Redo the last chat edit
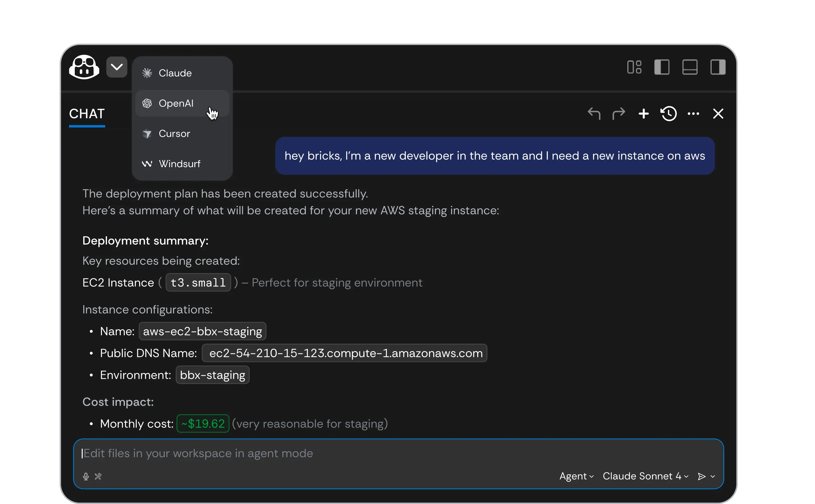Image resolution: width=815 pixels, height=504 pixels. pyautogui.click(x=619, y=114)
